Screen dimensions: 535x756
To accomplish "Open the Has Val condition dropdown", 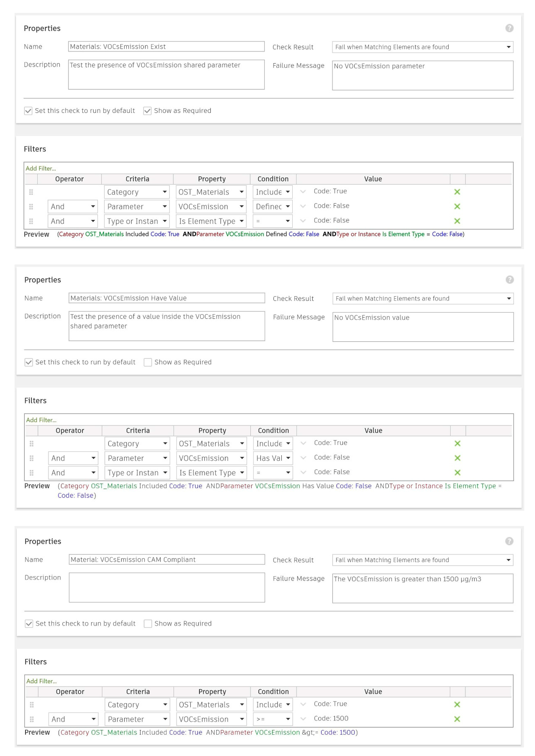I will point(273,458).
